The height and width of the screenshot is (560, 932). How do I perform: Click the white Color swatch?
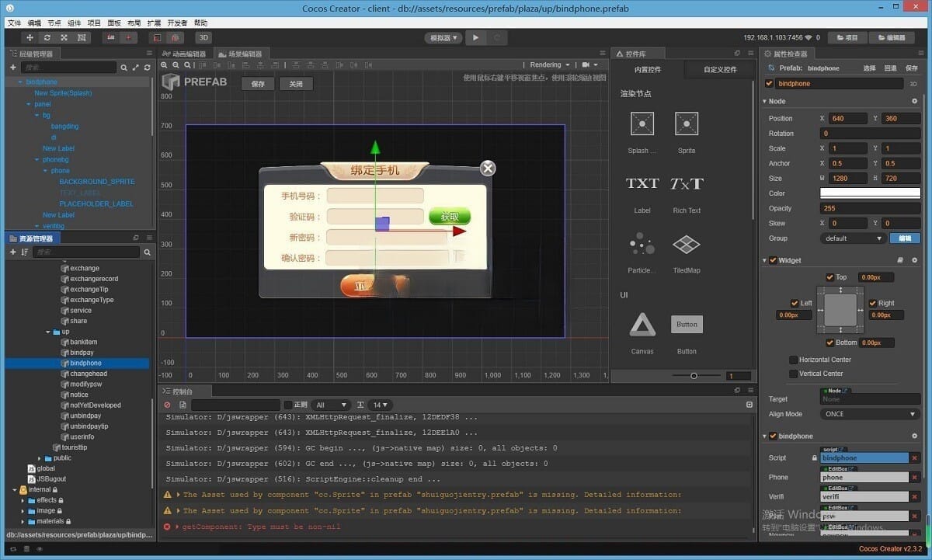point(870,193)
